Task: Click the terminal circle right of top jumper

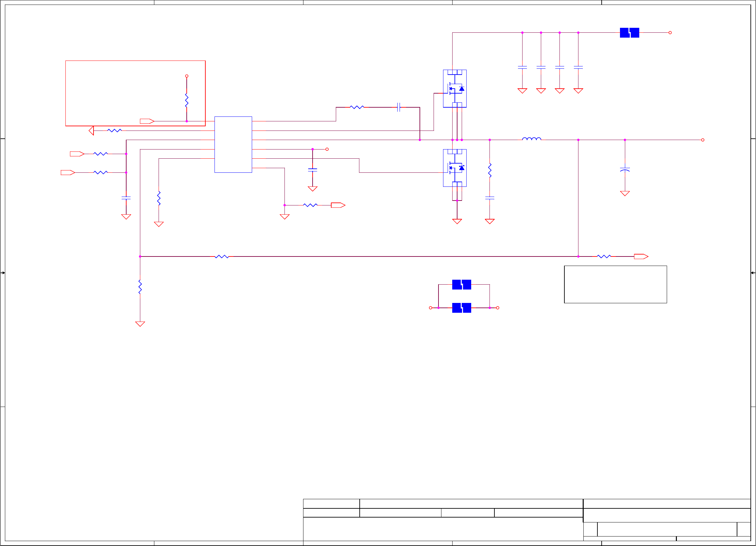Action: click(670, 33)
